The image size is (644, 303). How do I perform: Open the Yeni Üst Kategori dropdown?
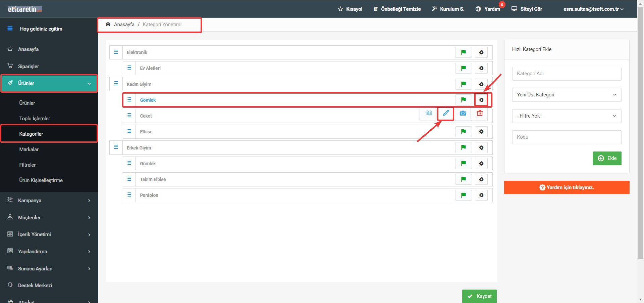(567, 95)
